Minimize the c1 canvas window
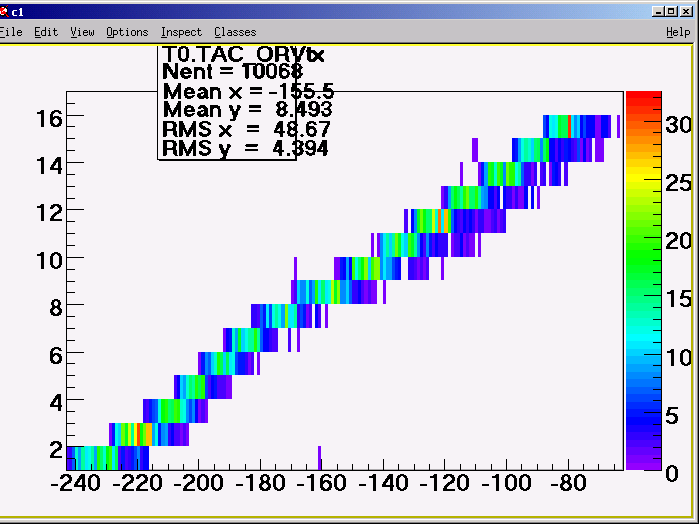This screenshot has height=524, width=699. [658, 12]
